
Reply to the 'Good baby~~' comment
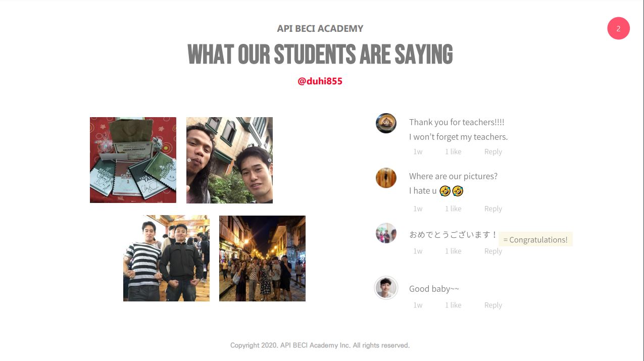click(x=493, y=305)
